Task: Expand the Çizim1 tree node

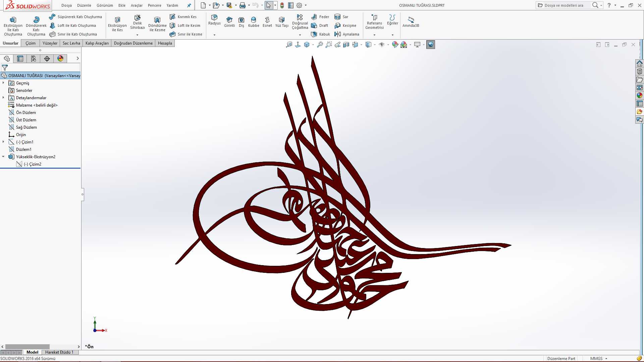Action: (3, 142)
